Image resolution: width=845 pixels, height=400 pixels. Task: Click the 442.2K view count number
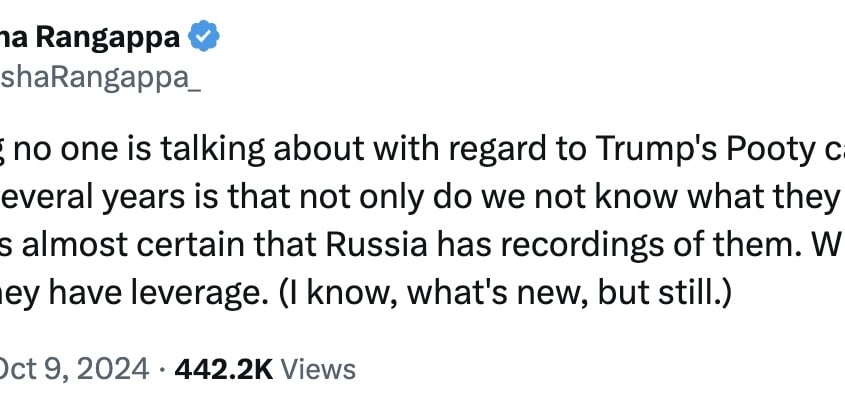224,369
